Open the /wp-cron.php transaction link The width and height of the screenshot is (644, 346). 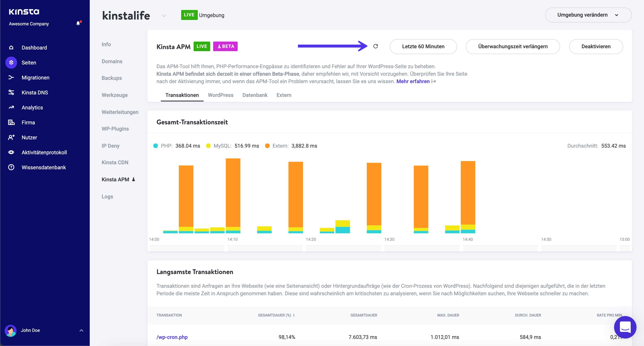pyautogui.click(x=172, y=337)
